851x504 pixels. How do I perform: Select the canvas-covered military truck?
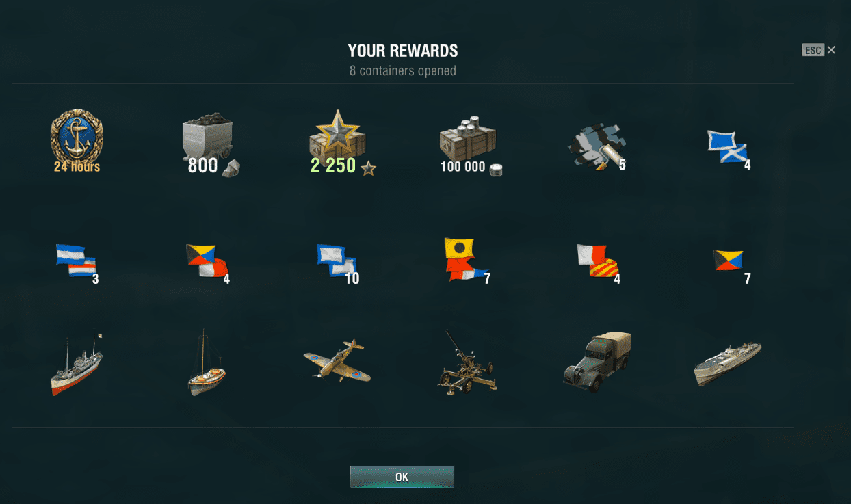pos(597,362)
